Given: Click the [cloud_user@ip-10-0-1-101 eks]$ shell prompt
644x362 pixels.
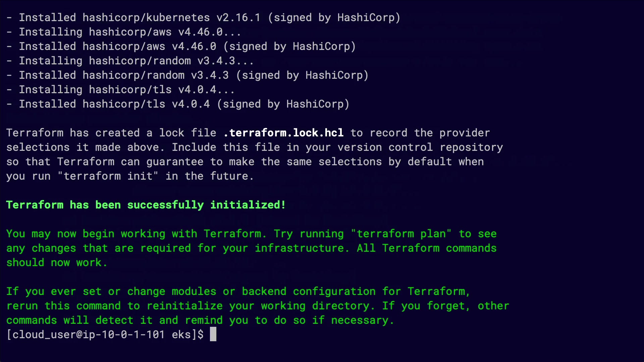Looking at the screenshot, I should point(105,335).
